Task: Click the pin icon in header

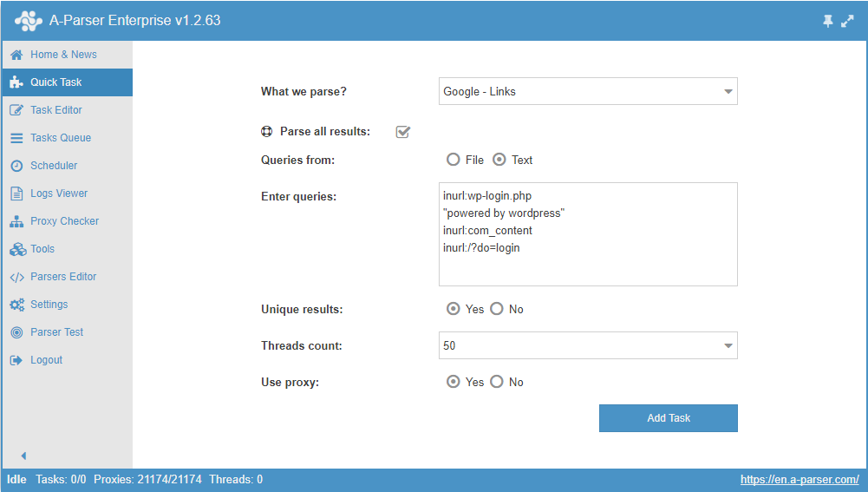Action: click(x=827, y=21)
